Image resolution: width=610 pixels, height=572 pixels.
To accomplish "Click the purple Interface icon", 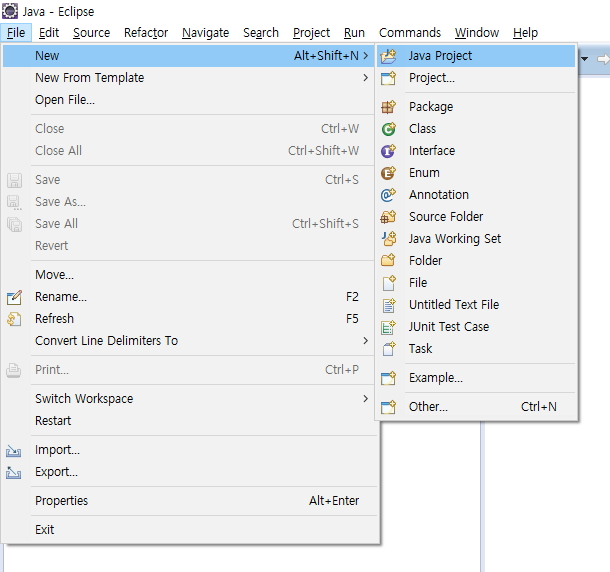I will click(388, 151).
